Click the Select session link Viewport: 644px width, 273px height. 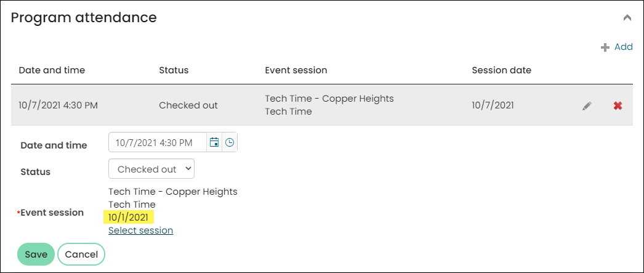pos(140,230)
